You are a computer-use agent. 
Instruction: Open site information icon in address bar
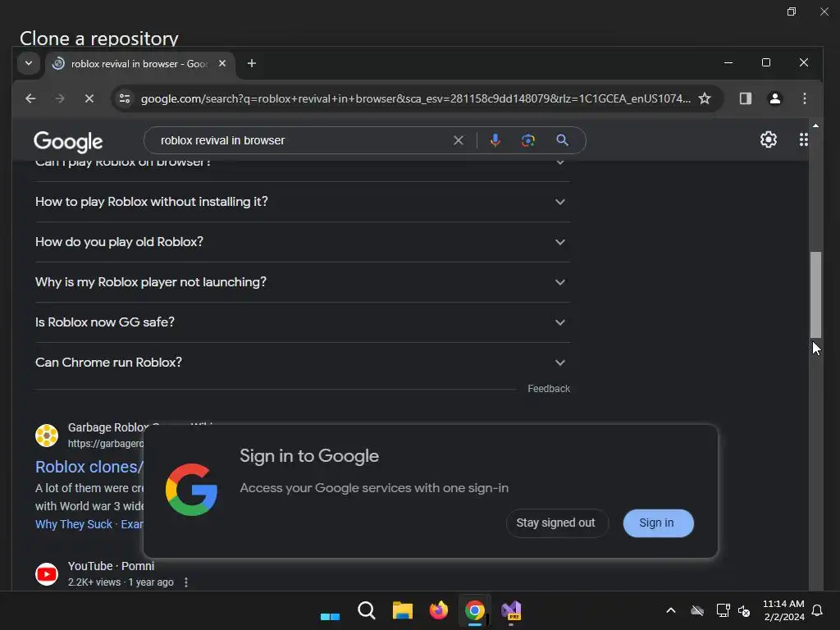[125, 98]
